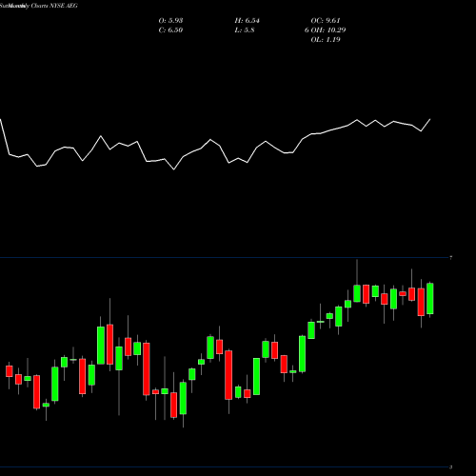Select the 'H: 6.54' high value
The height and width of the screenshot is (476, 476).
pyautogui.click(x=248, y=21)
